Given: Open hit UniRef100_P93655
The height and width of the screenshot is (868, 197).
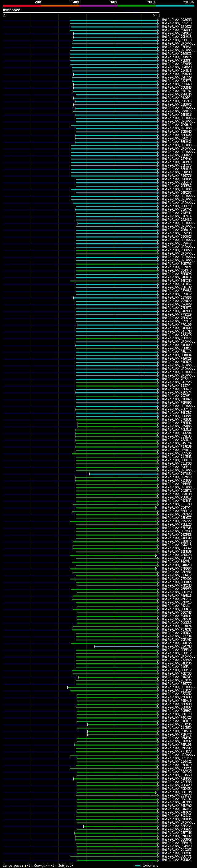Looking at the screenshot, I should coord(177,20).
